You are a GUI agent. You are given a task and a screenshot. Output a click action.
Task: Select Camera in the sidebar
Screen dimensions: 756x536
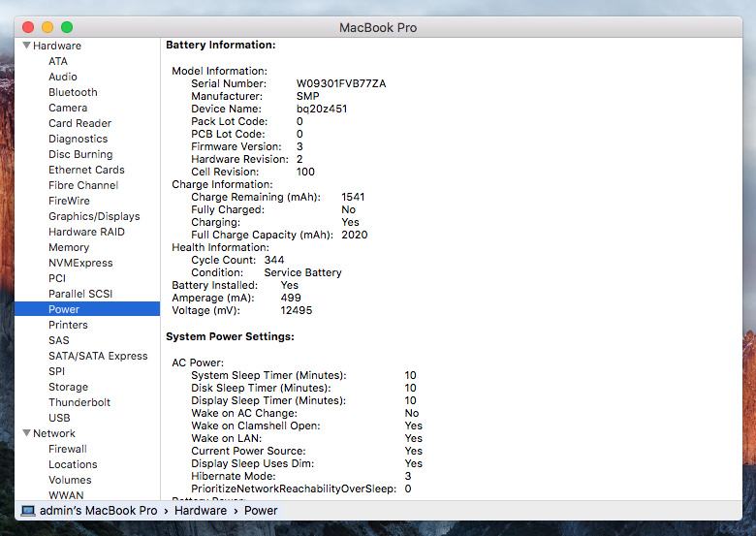point(68,108)
